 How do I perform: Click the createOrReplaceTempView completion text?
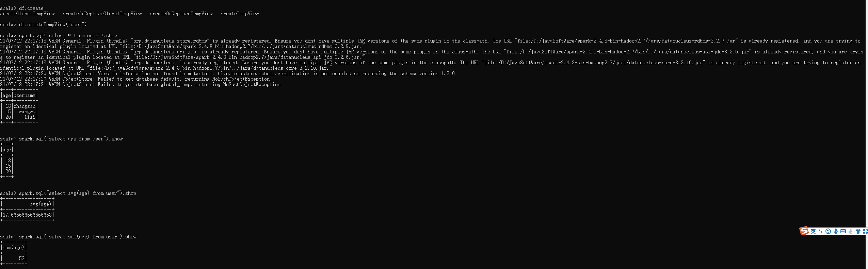point(181,14)
